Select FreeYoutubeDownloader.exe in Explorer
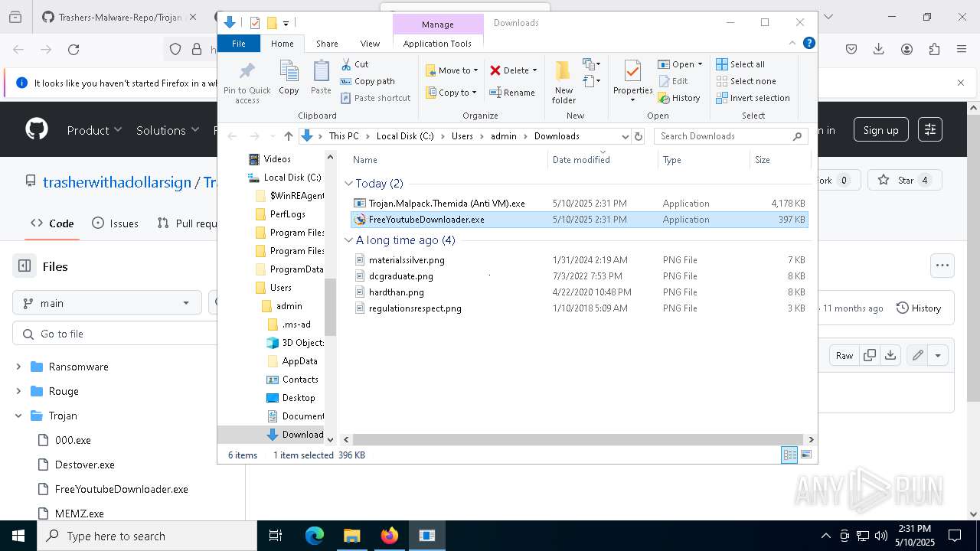The height and width of the screenshot is (551, 980). (x=579, y=220)
